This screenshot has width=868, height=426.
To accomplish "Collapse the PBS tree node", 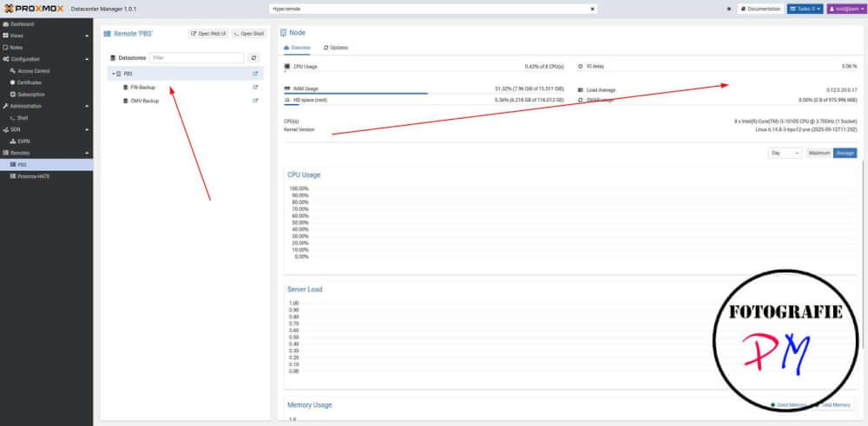I will tap(113, 74).
